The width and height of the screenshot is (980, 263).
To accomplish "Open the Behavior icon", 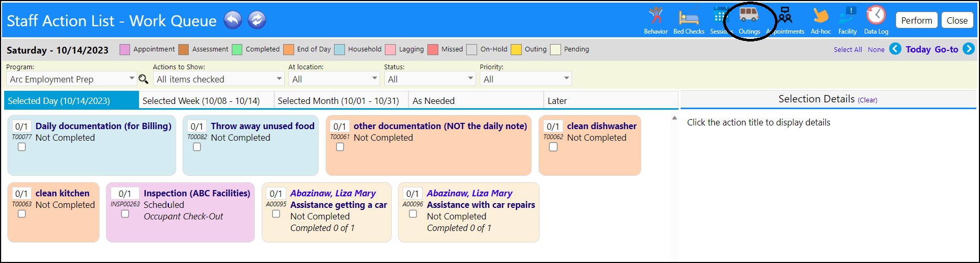I will pos(655,20).
